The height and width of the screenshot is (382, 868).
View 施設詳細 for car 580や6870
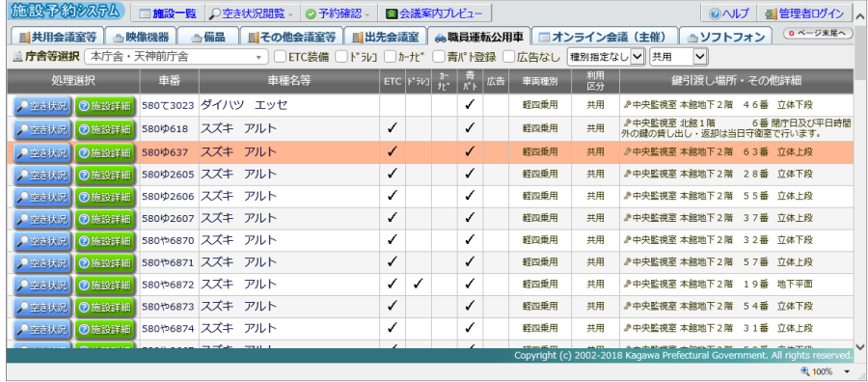pyautogui.click(x=105, y=240)
